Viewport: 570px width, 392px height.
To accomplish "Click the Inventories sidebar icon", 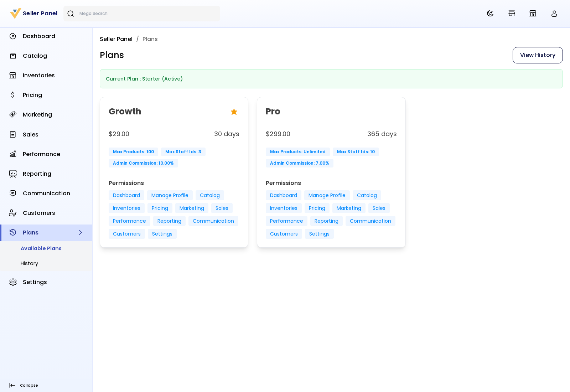I will (x=13, y=76).
